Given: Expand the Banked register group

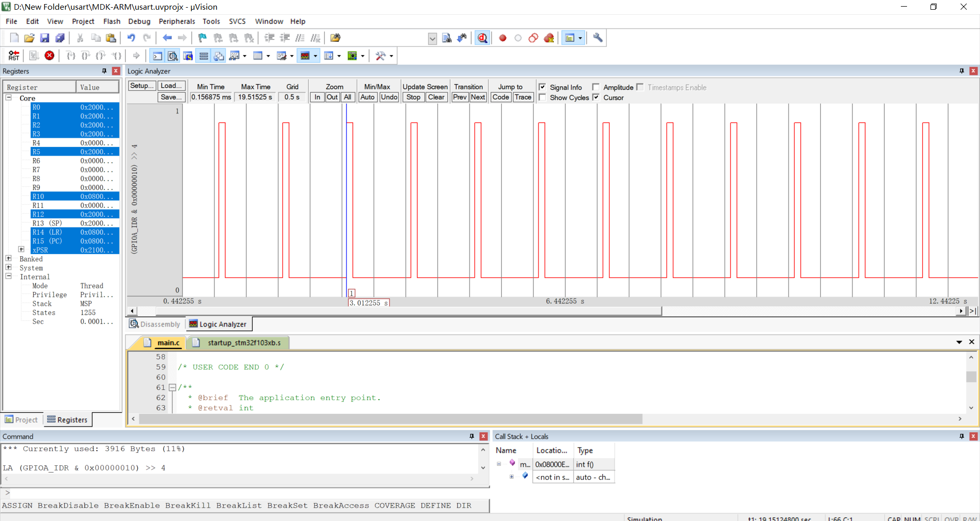Looking at the screenshot, I should [x=9, y=259].
